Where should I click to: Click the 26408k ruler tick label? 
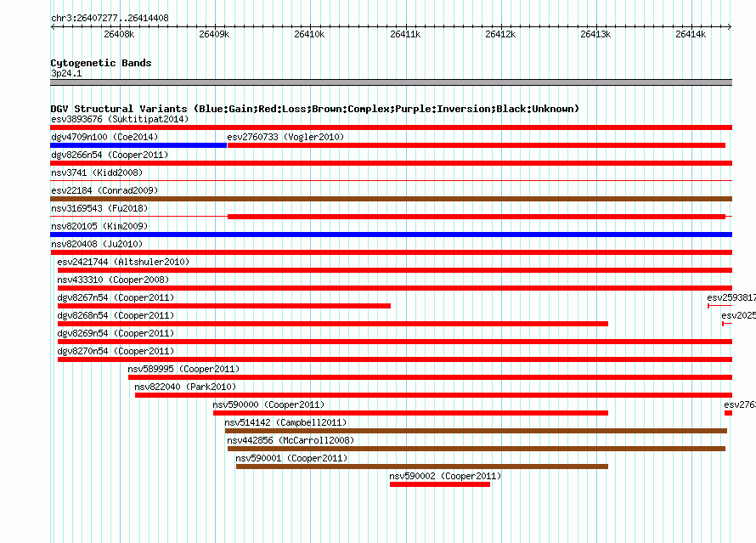pyautogui.click(x=119, y=34)
